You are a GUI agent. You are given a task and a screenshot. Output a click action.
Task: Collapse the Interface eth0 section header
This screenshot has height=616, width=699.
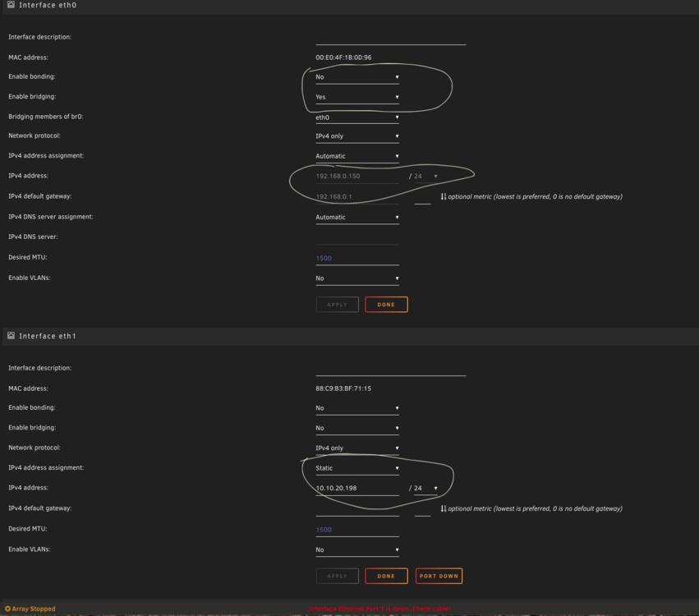coord(351,7)
